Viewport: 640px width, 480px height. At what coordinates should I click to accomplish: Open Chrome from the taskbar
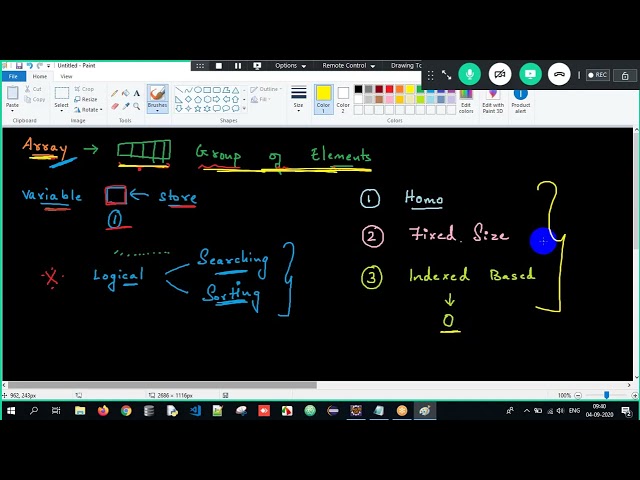click(x=126, y=411)
